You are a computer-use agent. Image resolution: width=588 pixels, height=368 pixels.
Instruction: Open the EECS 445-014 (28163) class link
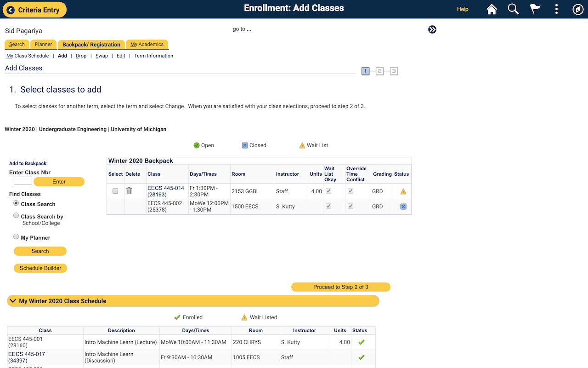click(166, 191)
